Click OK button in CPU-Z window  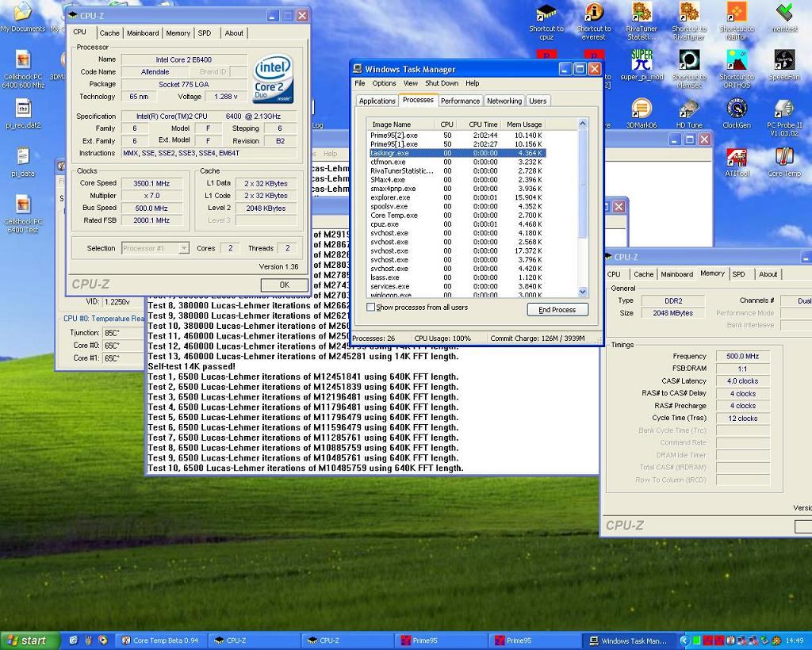[x=285, y=285]
